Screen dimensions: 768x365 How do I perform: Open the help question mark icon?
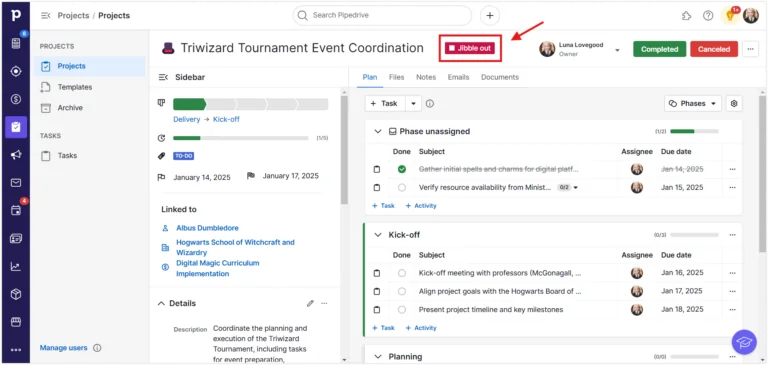pyautogui.click(x=708, y=16)
